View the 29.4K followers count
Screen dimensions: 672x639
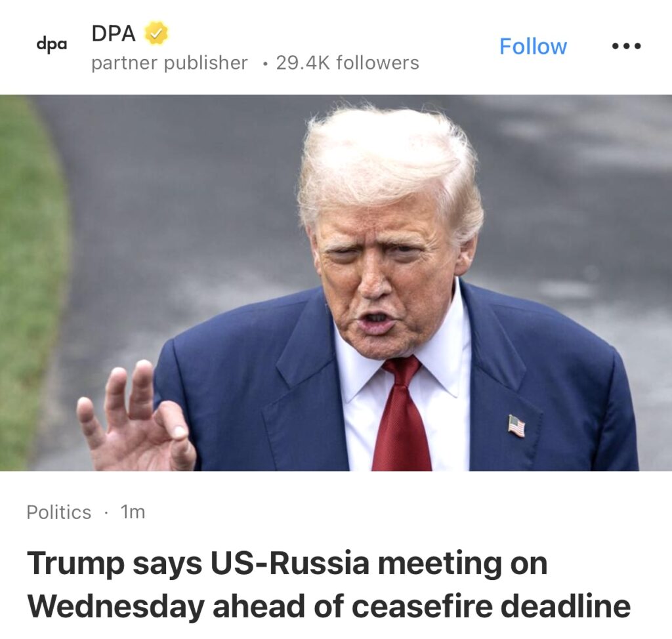point(348,62)
